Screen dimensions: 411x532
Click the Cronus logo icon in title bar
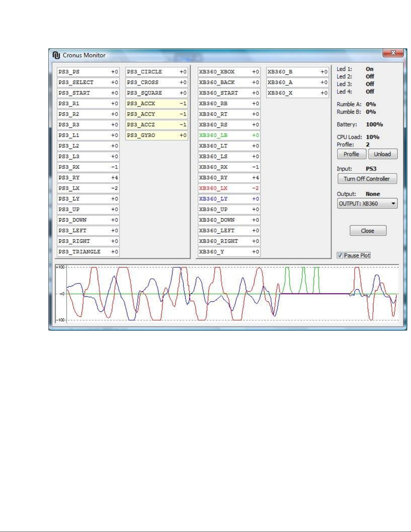coord(56,55)
